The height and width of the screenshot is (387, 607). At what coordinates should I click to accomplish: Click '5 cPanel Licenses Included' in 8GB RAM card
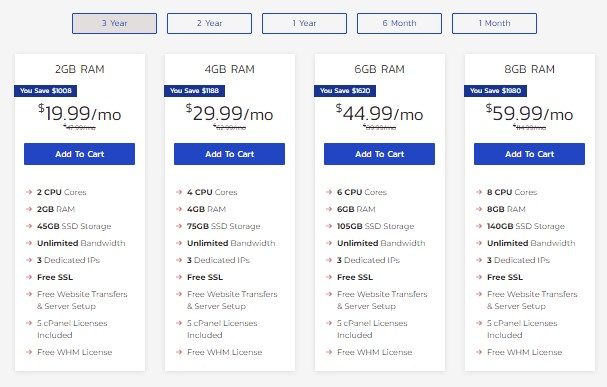(522, 329)
